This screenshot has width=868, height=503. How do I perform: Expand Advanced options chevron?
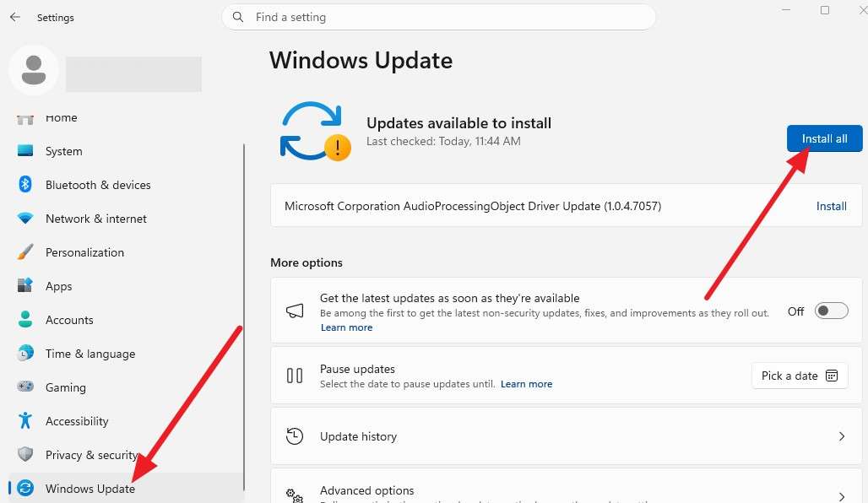842,497
